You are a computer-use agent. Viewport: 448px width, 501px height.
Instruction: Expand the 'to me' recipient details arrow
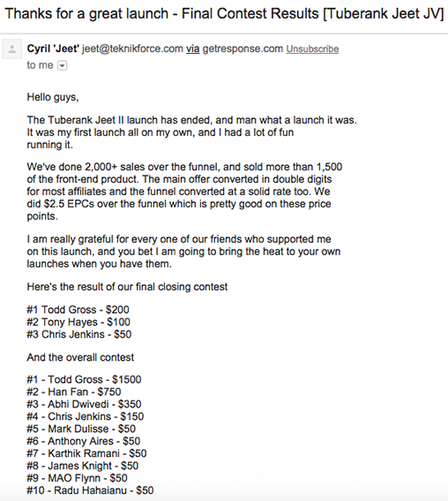[x=62, y=66]
